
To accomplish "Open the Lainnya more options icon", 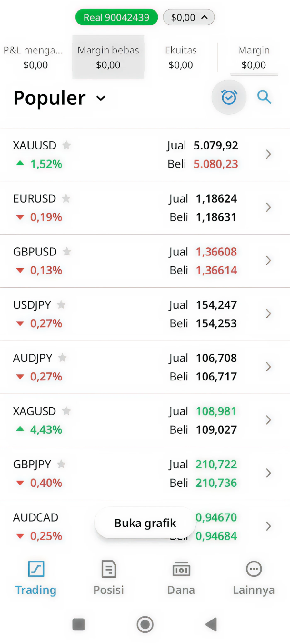I will point(254,569).
